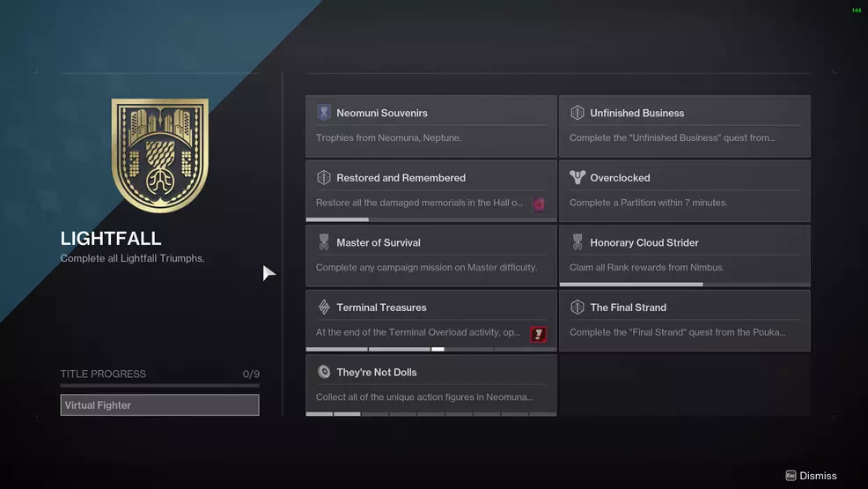The height and width of the screenshot is (489, 868).
Task: Click the Unfinished Business quest icon
Action: tap(577, 113)
